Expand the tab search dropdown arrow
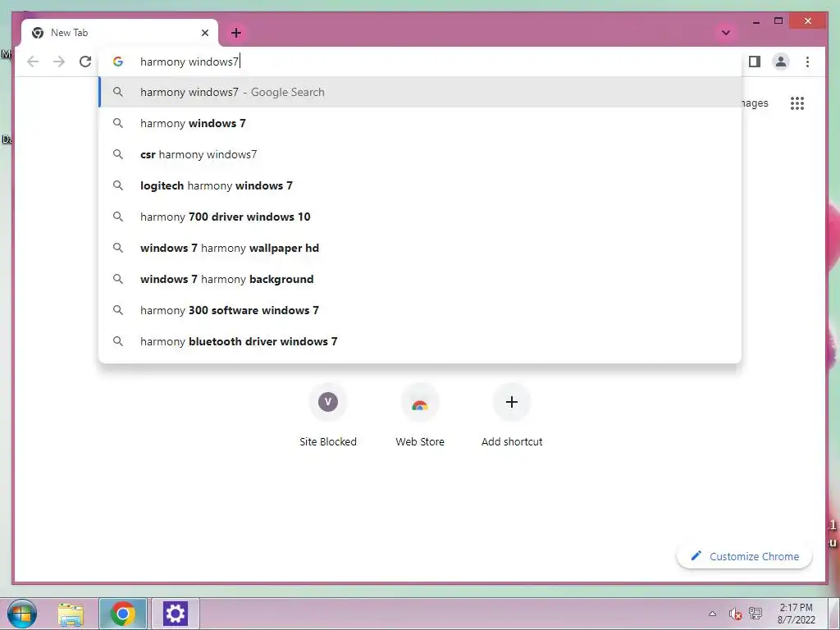This screenshot has height=630, width=840. pos(725,33)
